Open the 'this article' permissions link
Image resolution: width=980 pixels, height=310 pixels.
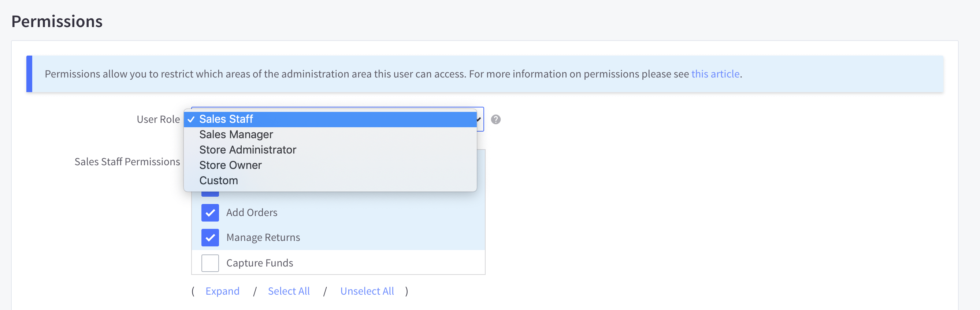coord(715,74)
